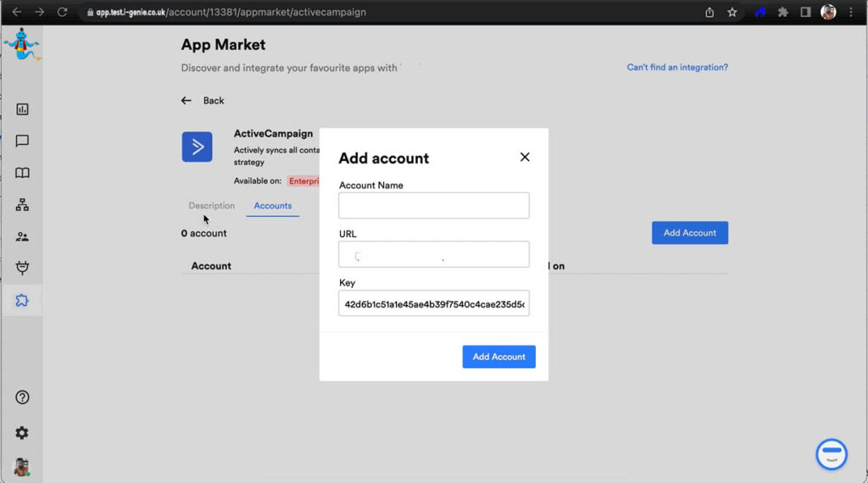Click the "Can't find an integration?" link
The height and width of the screenshot is (483, 868).
(x=676, y=68)
